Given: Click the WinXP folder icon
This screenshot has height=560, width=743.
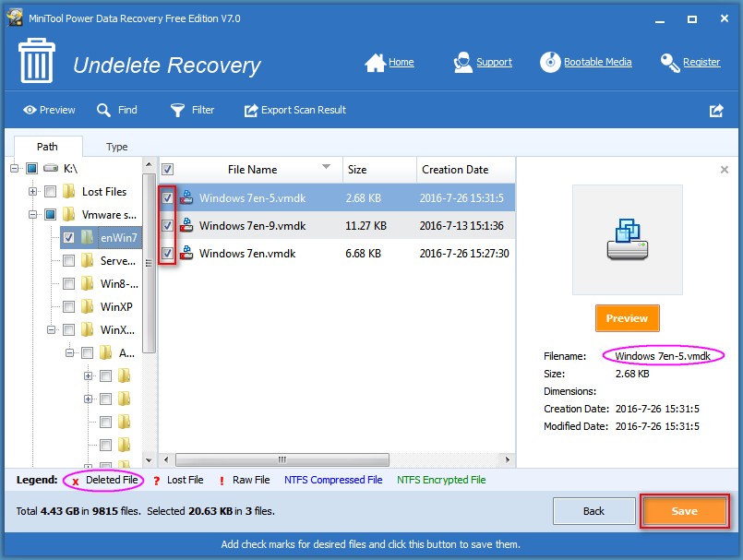Looking at the screenshot, I should [87, 306].
